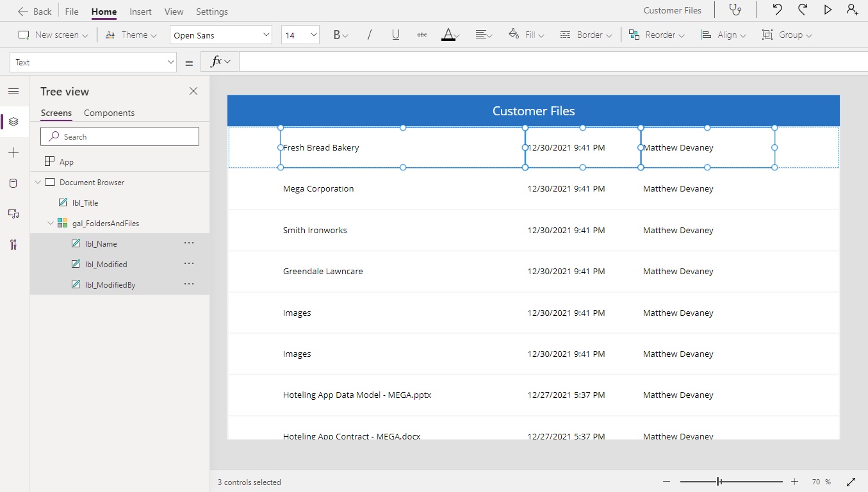Switch to the Components tab in Tree view
Viewport: 868px width, 492px height.
click(109, 113)
